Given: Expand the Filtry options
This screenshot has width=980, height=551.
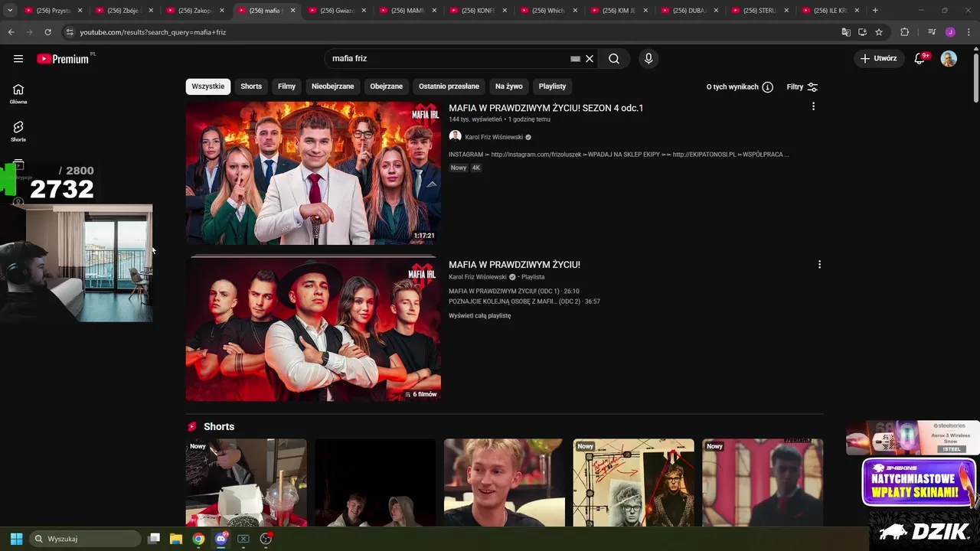Looking at the screenshot, I should coord(802,87).
